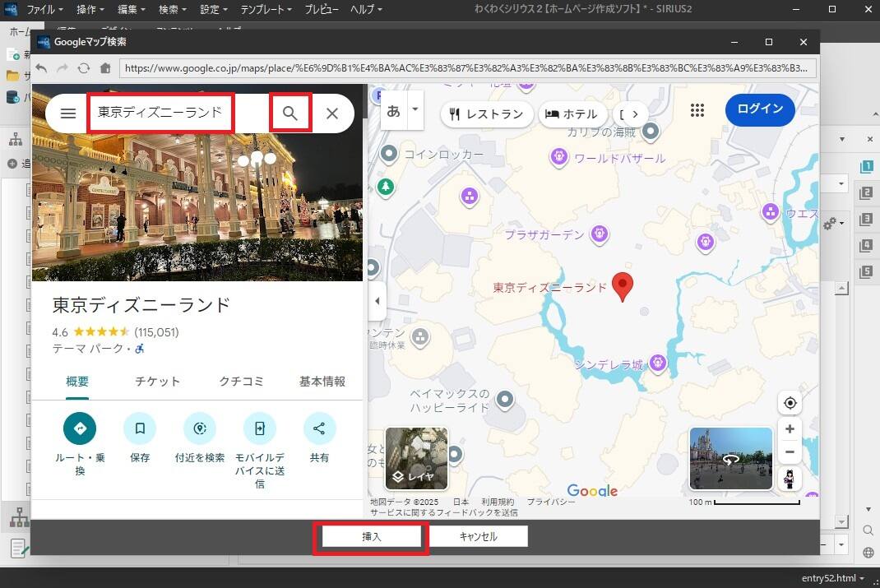Viewport: 880px width, 588px height.
Task: Open the 検索 menu
Action: (172, 10)
